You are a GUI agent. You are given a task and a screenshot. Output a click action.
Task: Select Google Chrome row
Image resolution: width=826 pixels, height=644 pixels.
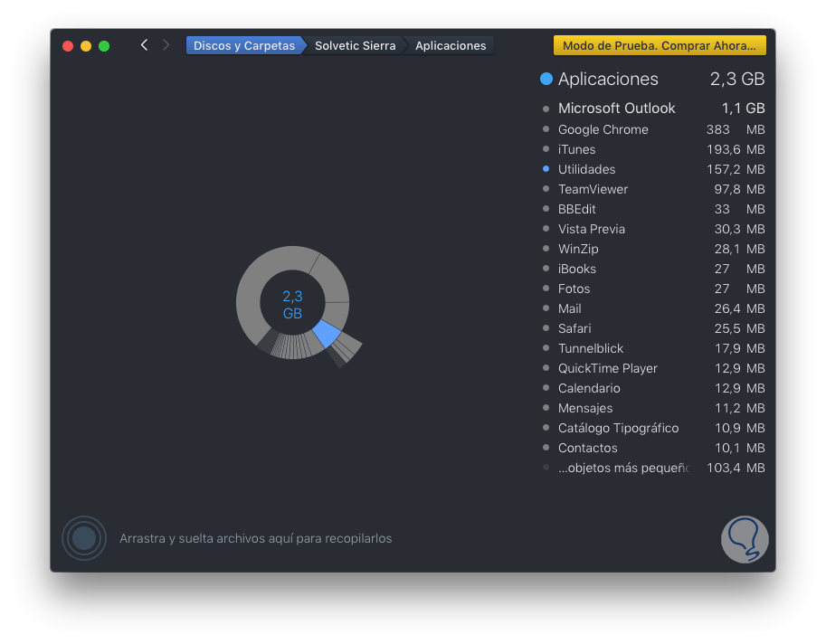pyautogui.click(x=653, y=129)
